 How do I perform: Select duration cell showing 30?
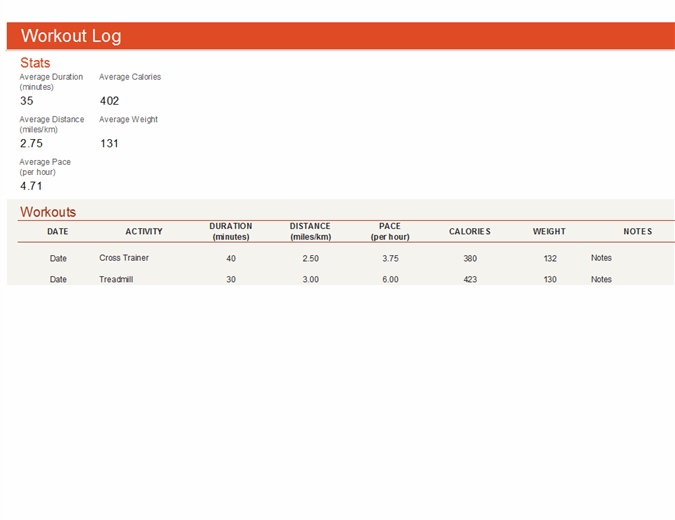pyautogui.click(x=231, y=279)
